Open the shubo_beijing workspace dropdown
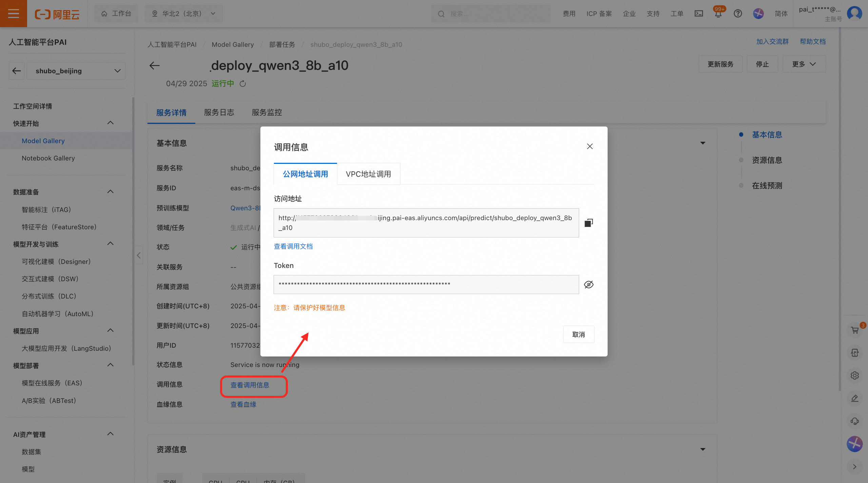The width and height of the screenshot is (868, 483). pos(76,71)
